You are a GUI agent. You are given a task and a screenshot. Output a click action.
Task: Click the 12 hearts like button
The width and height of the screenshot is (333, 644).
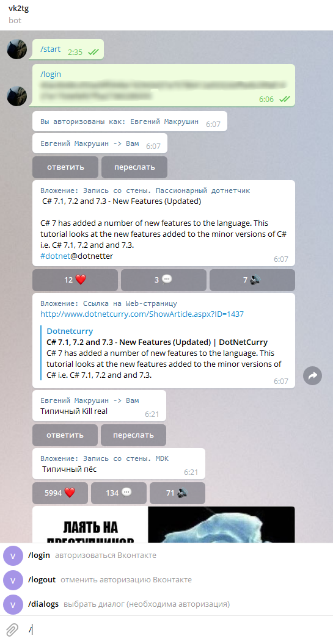point(75,280)
